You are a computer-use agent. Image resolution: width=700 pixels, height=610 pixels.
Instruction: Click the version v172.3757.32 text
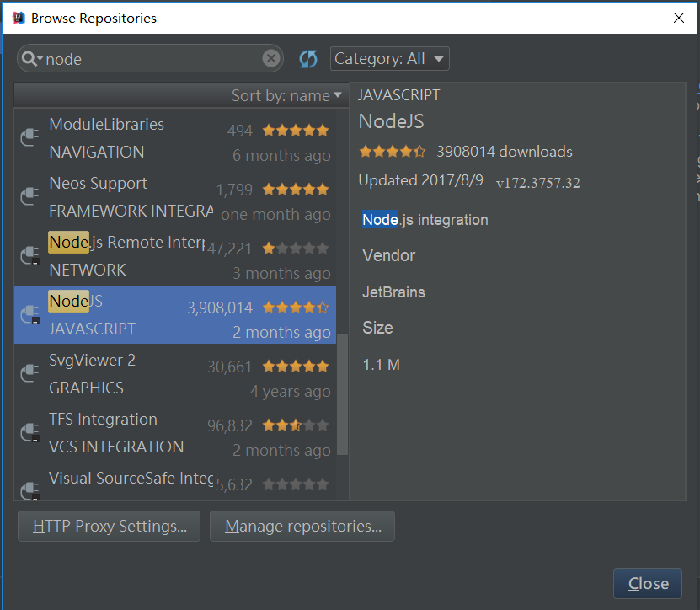click(538, 183)
